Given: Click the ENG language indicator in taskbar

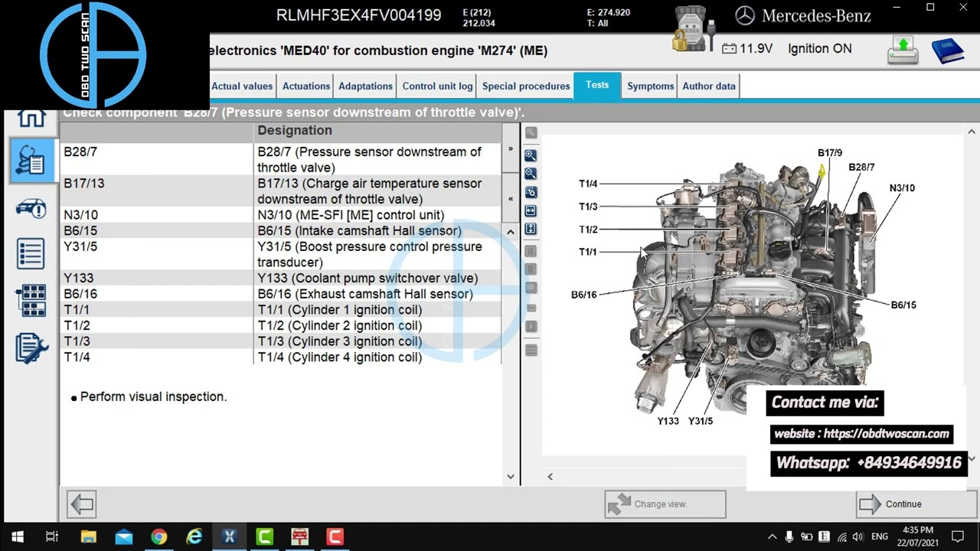Looking at the screenshot, I should (880, 537).
